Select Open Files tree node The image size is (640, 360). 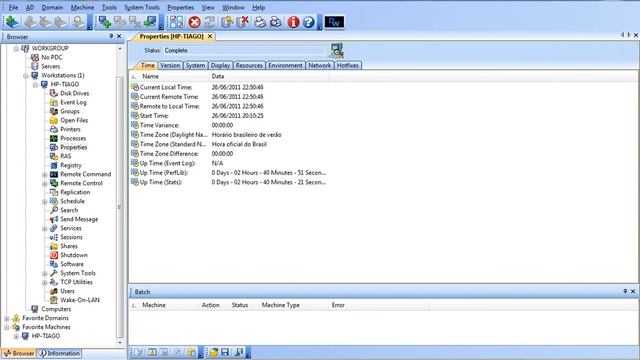point(74,120)
